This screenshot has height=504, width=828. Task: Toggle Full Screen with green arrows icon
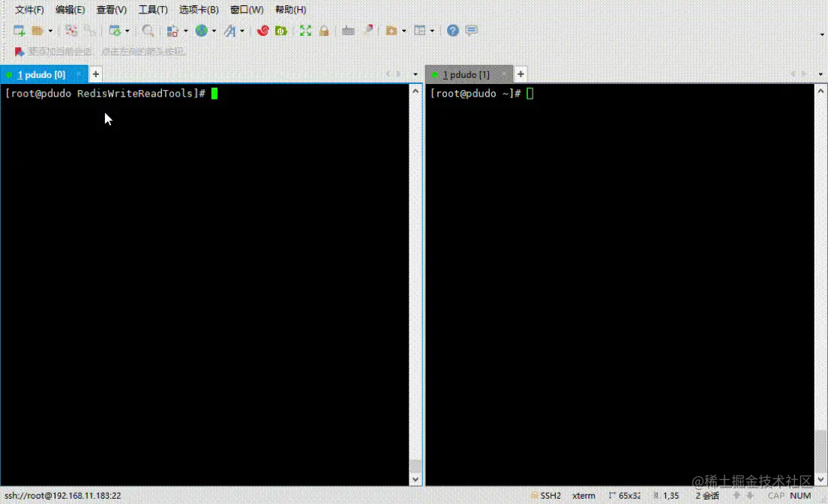pyautogui.click(x=305, y=31)
